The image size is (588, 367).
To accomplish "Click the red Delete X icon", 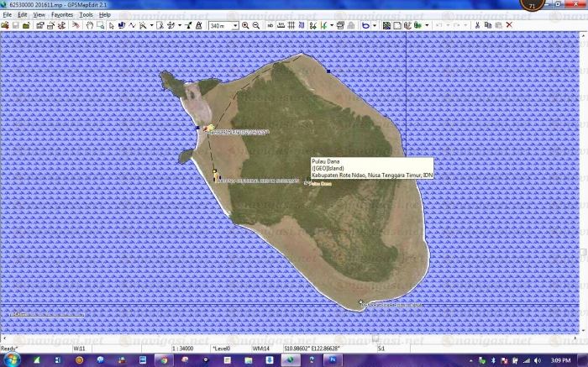I will [x=509, y=25].
